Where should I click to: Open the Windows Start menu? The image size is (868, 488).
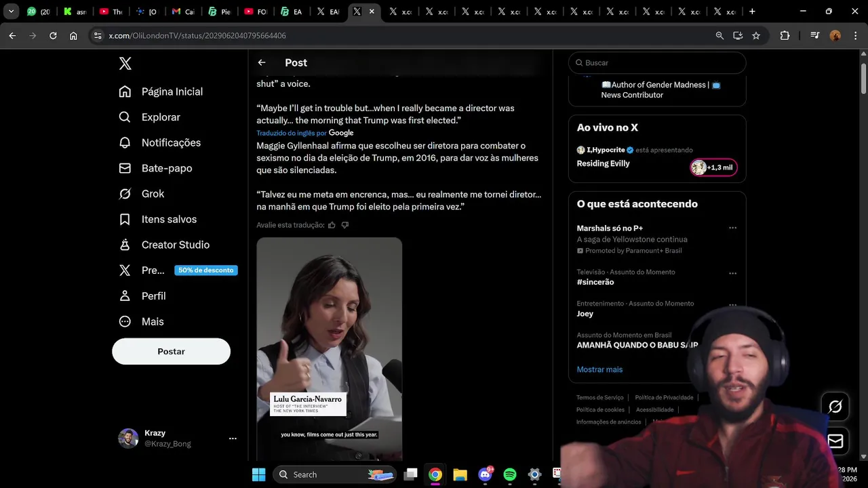click(259, 474)
